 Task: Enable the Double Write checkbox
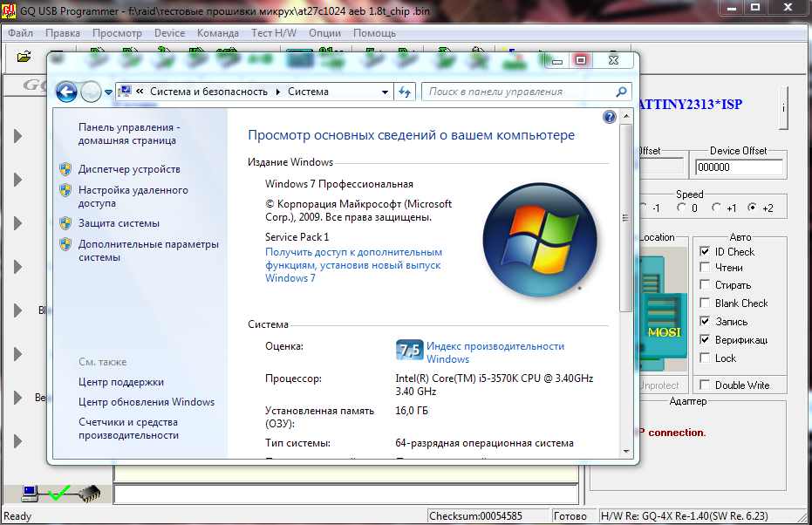705,385
